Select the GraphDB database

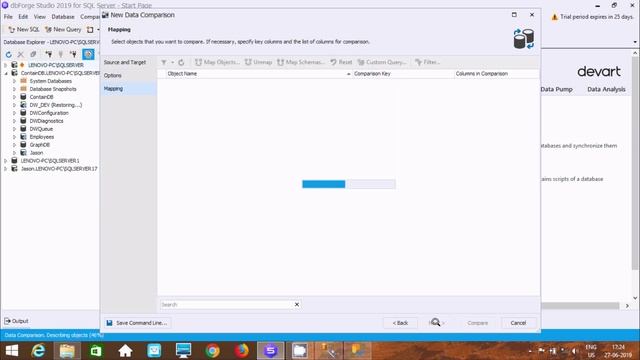[39, 145]
